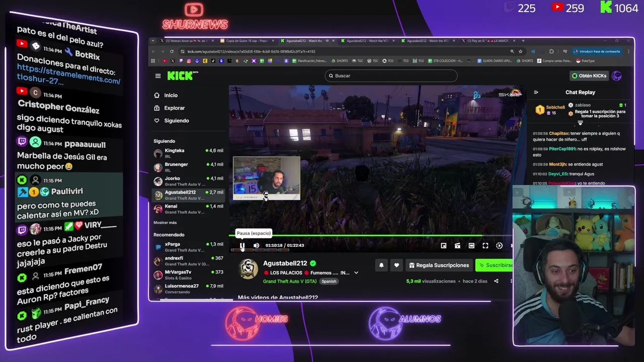Open the user profile avatar menu
644x362 pixels.
click(617, 76)
